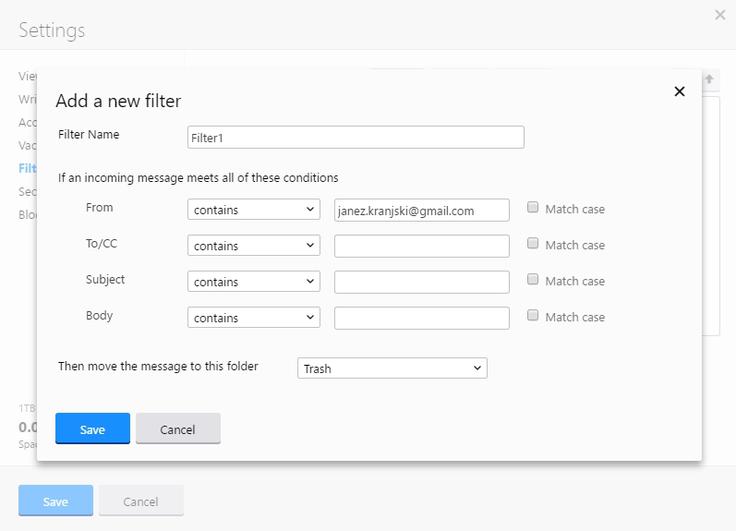Click the Filter Name input field
736x531 pixels.
click(x=356, y=137)
